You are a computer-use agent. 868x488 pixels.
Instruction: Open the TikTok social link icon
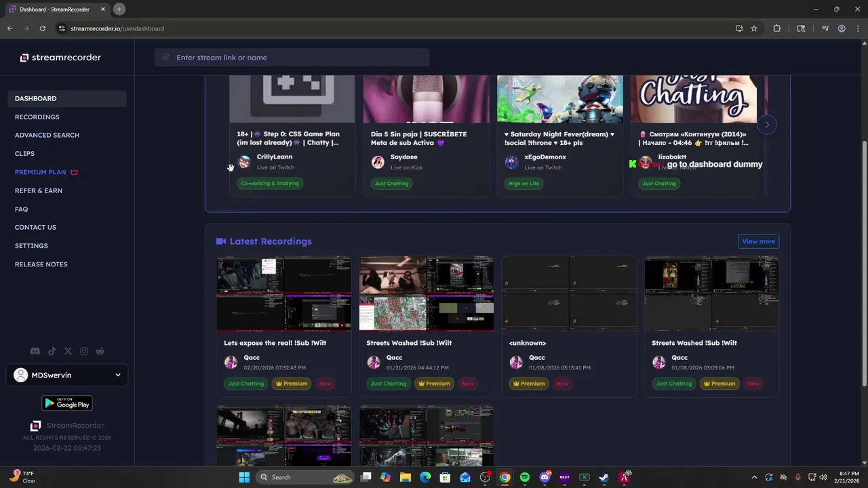tap(52, 351)
